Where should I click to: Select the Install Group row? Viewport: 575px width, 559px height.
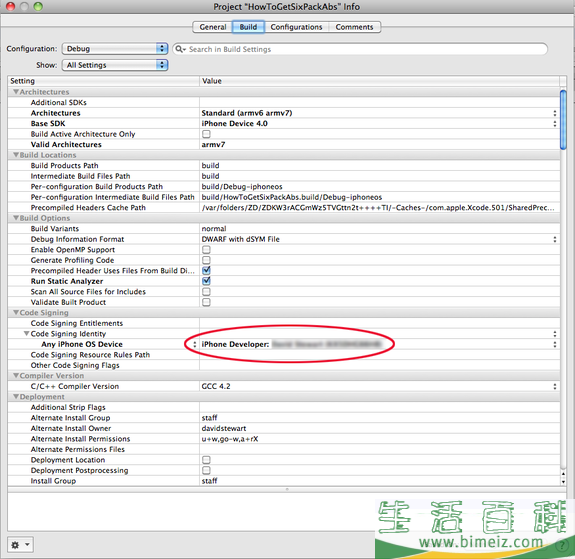(284, 481)
